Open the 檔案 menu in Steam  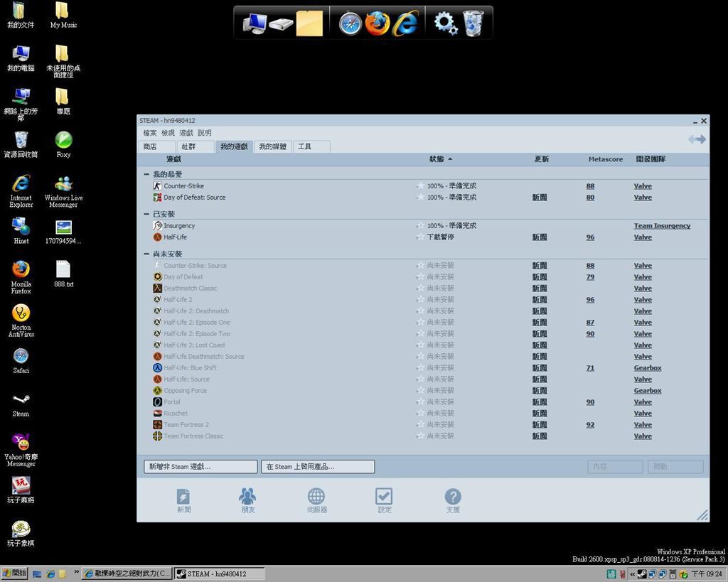click(150, 133)
